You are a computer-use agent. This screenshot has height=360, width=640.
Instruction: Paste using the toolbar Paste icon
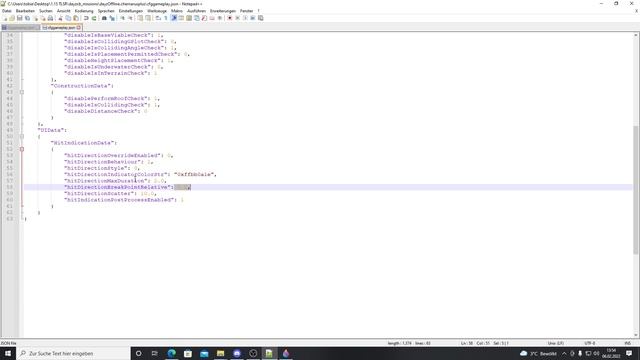(76, 18)
